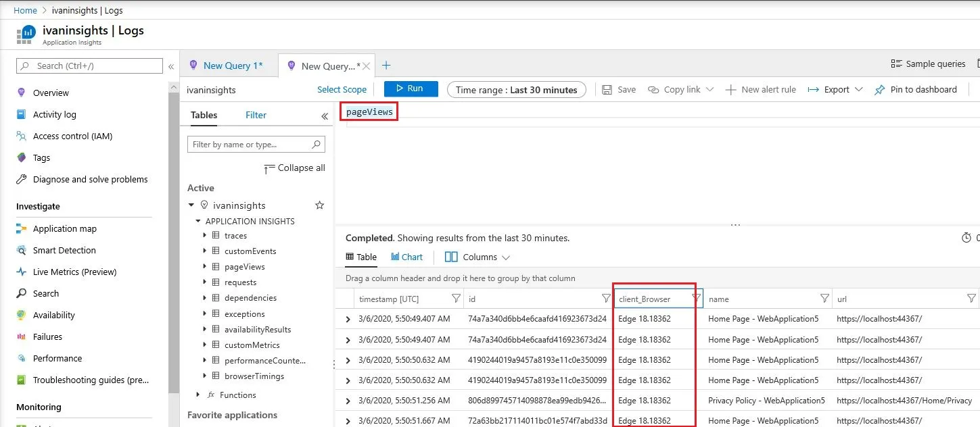Pin to dashboard
Image resolution: width=980 pixels, height=427 pixels.
916,89
